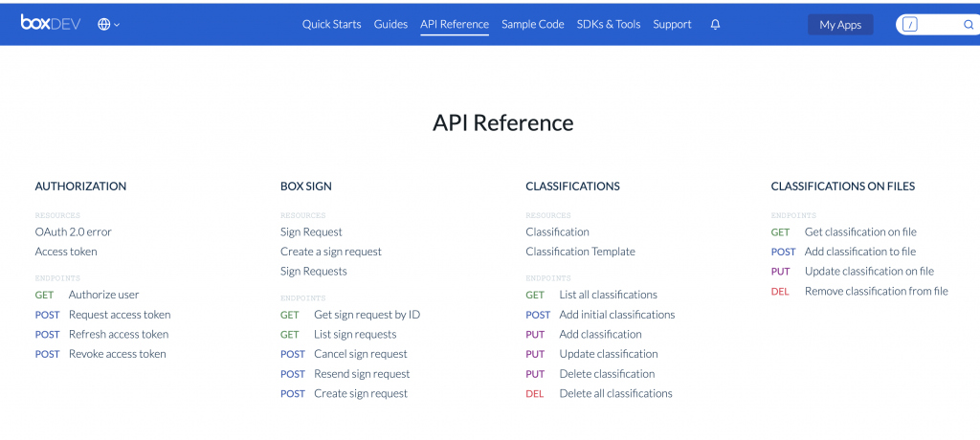Viewport: 980px width, 440px height.
Task: Open SDKs & Tools nav item
Action: coord(609,24)
